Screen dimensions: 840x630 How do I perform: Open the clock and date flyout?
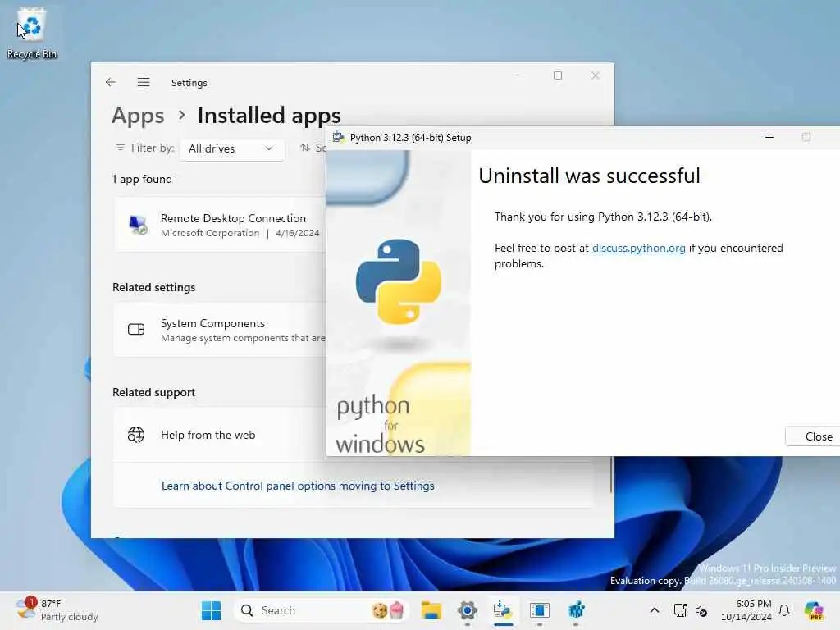pyautogui.click(x=746, y=610)
